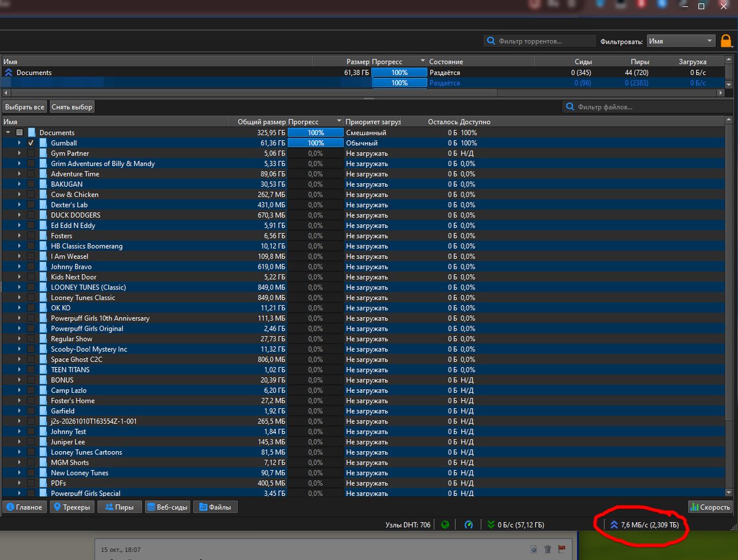The height and width of the screenshot is (560, 738).
Task: Click the Скорость button
Action: click(710, 507)
